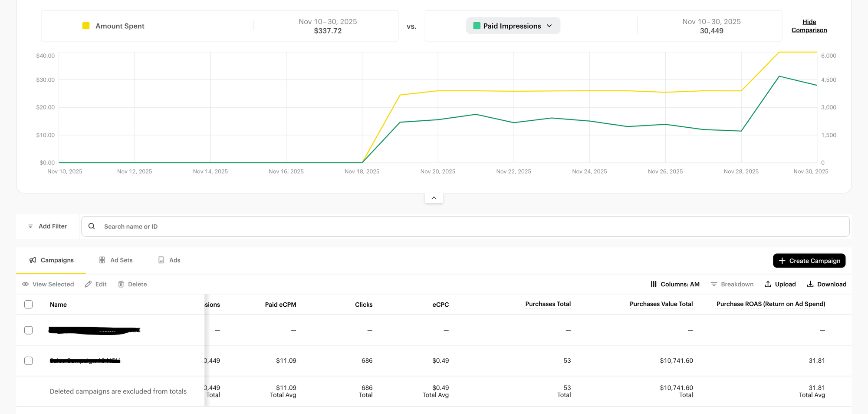The image size is (868, 414).
Task: Click the Ads tab document icon
Action: pos(161,260)
